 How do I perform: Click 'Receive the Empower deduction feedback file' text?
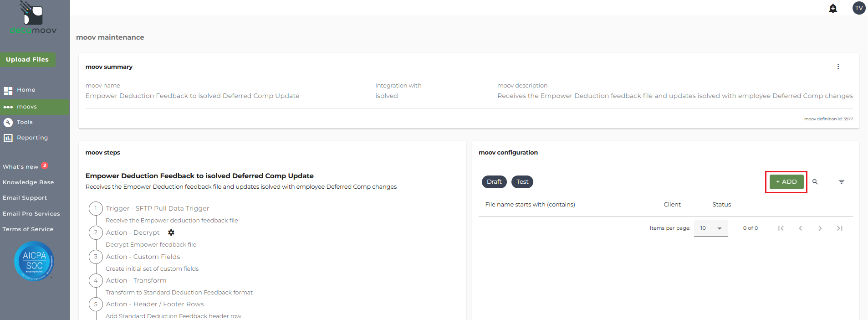coord(172,221)
